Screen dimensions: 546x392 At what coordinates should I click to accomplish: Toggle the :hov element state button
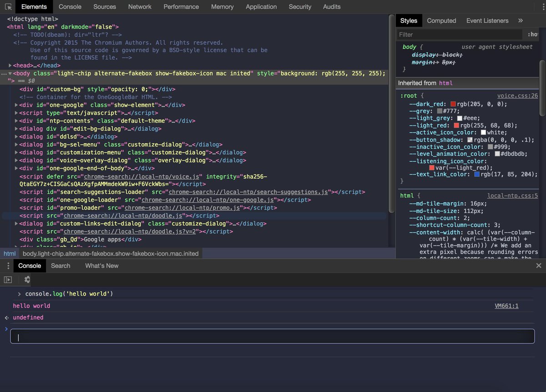[x=533, y=35]
